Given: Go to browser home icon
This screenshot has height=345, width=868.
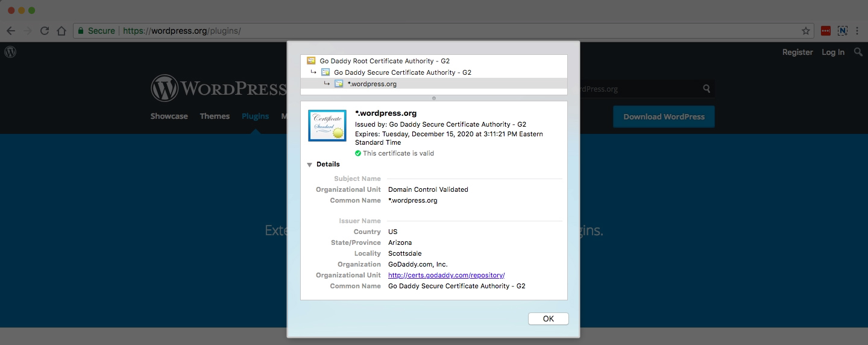Looking at the screenshot, I should (61, 31).
